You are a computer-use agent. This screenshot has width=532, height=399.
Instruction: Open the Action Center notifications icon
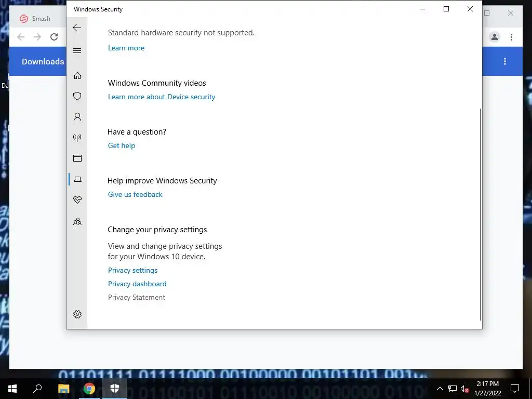pyautogui.click(x=515, y=389)
